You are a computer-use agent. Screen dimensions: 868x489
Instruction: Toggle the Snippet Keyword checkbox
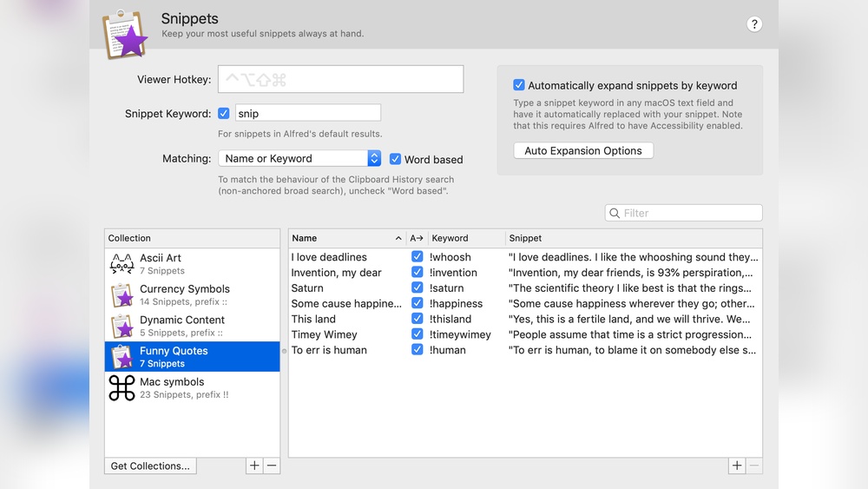224,113
